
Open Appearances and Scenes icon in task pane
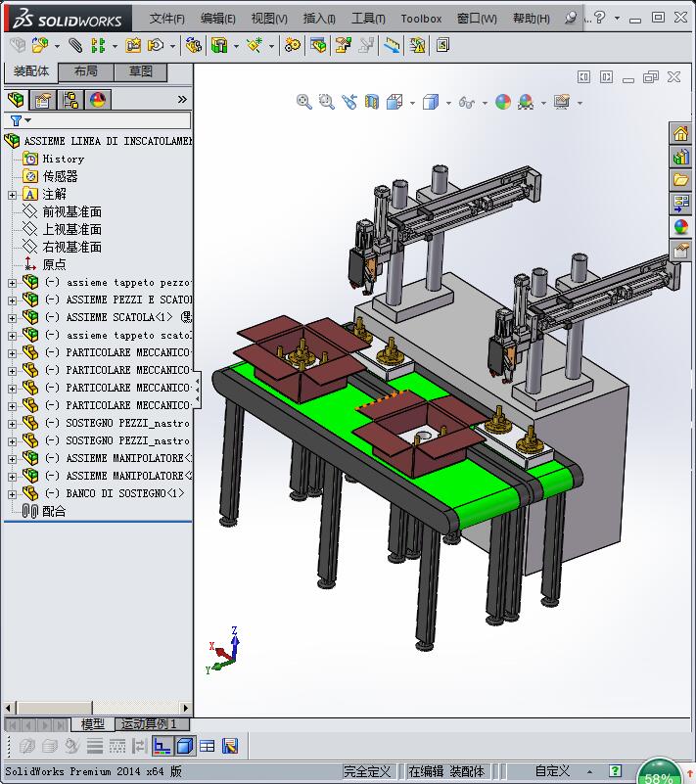[x=680, y=226]
